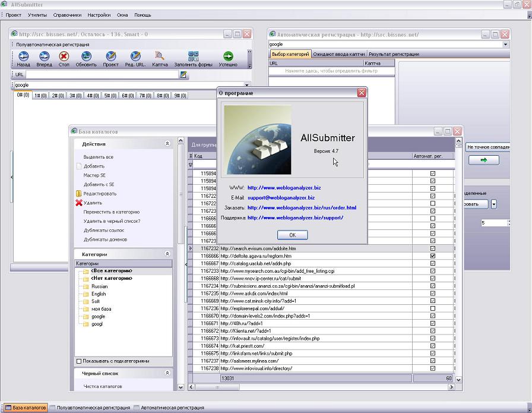
Task: Click OK in the О программе dialog
Action: (x=293, y=235)
